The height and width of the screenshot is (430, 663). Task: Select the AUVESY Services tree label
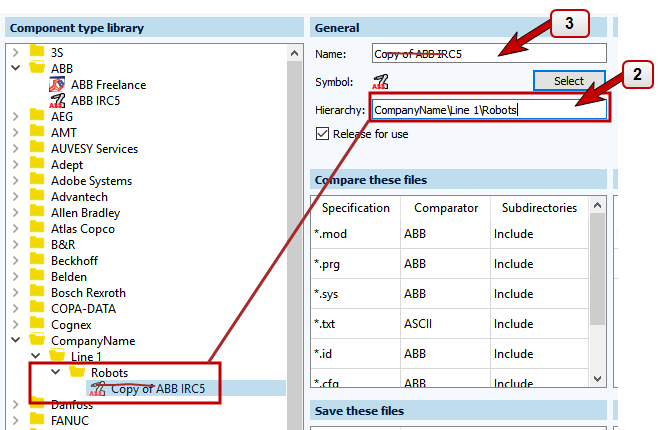pyautogui.click(x=94, y=149)
